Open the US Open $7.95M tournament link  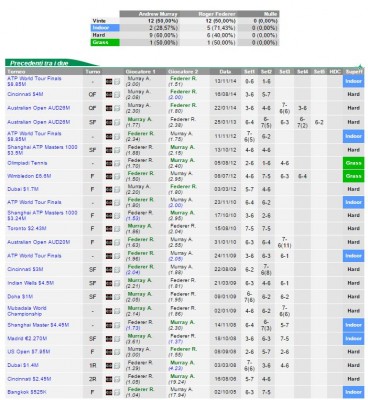pyautogui.click(x=29, y=352)
